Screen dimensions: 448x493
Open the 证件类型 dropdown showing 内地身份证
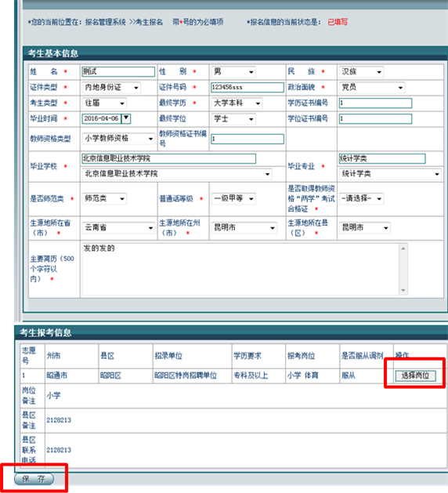(x=111, y=88)
